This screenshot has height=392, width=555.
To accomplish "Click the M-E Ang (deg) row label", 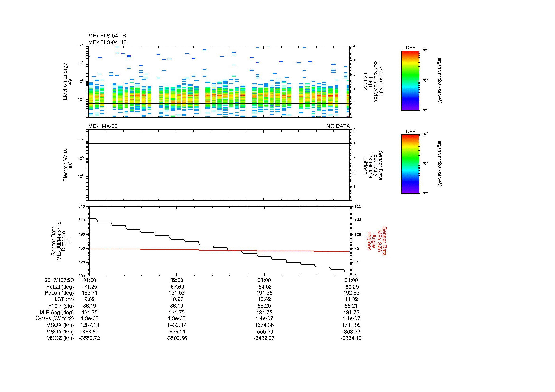I will click(x=57, y=312).
